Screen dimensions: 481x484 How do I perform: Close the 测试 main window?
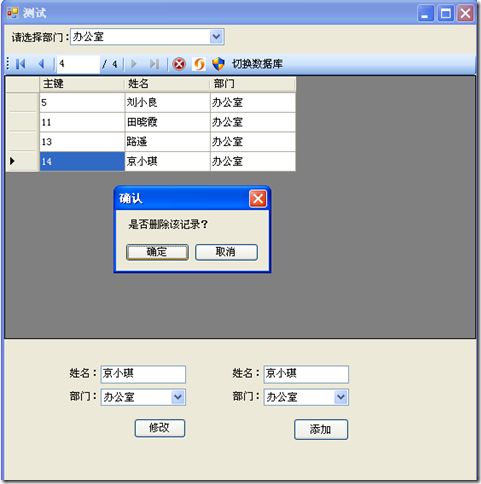pyautogui.click(x=466, y=14)
